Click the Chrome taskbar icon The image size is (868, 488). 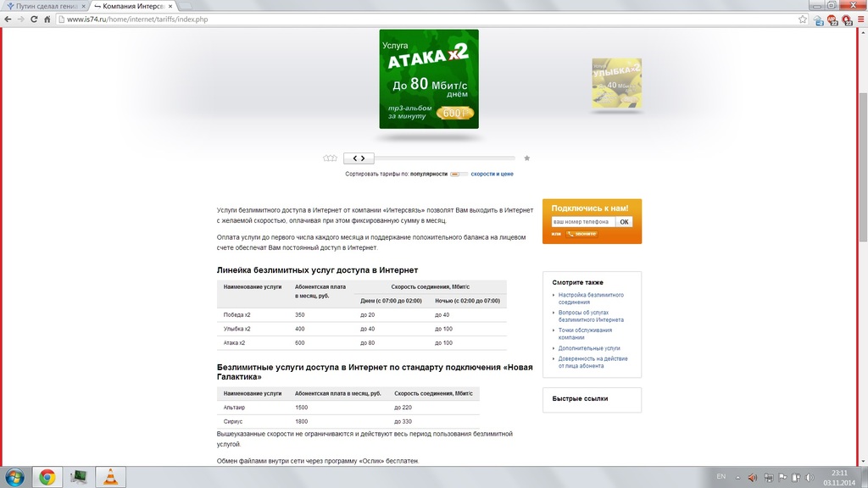47,478
